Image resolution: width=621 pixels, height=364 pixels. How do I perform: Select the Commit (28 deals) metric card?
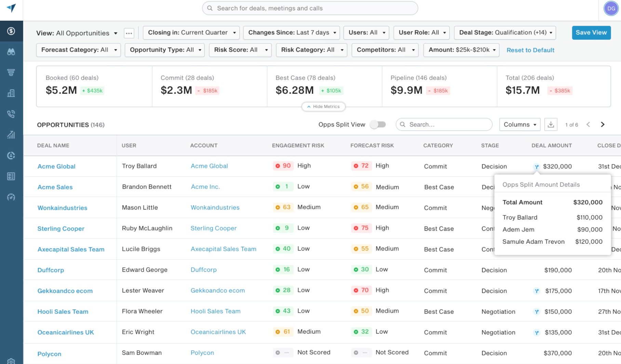pyautogui.click(x=210, y=86)
